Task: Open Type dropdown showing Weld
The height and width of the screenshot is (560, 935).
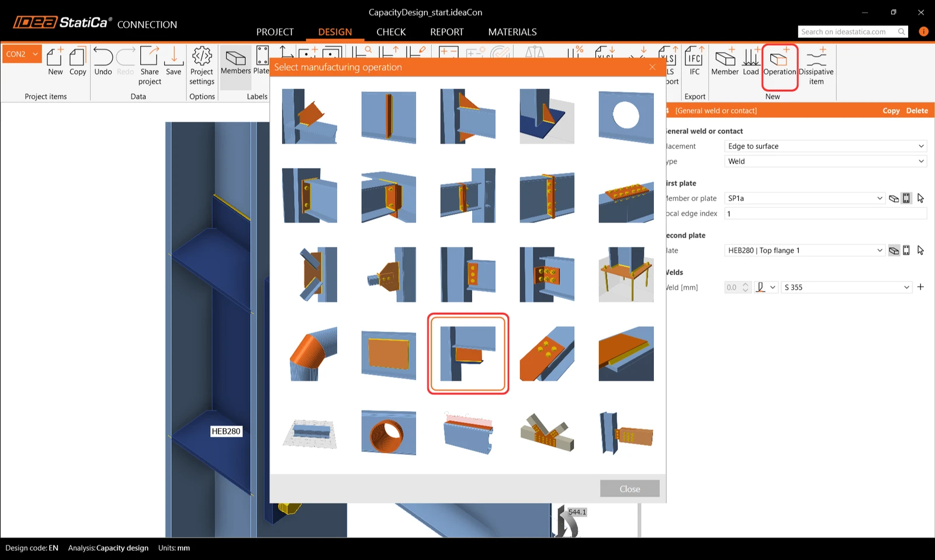Action: pyautogui.click(x=826, y=161)
